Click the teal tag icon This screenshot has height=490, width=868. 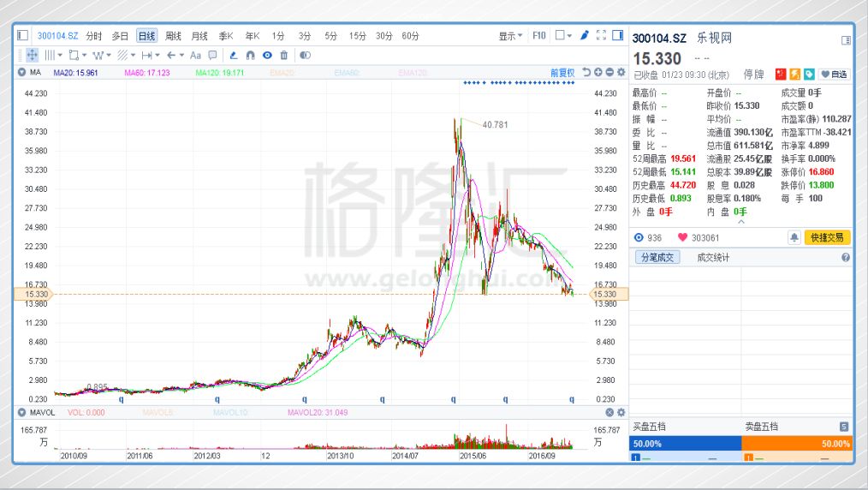point(809,75)
